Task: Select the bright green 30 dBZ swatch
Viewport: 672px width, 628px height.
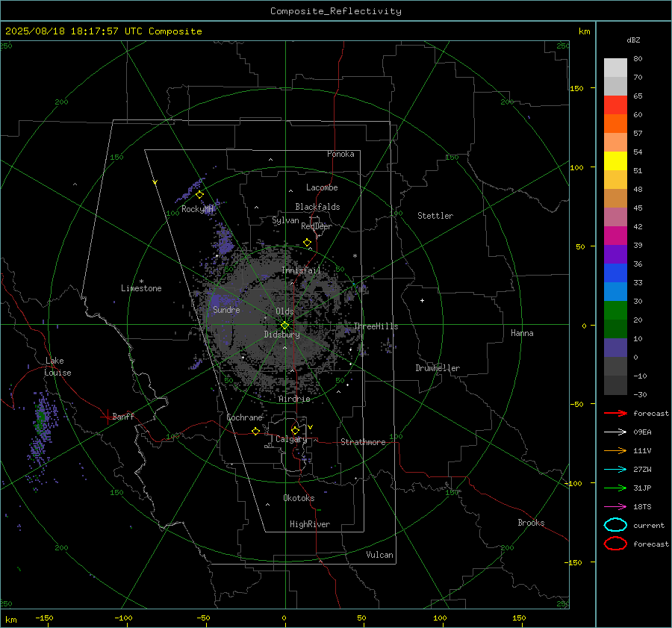Action: [x=615, y=311]
